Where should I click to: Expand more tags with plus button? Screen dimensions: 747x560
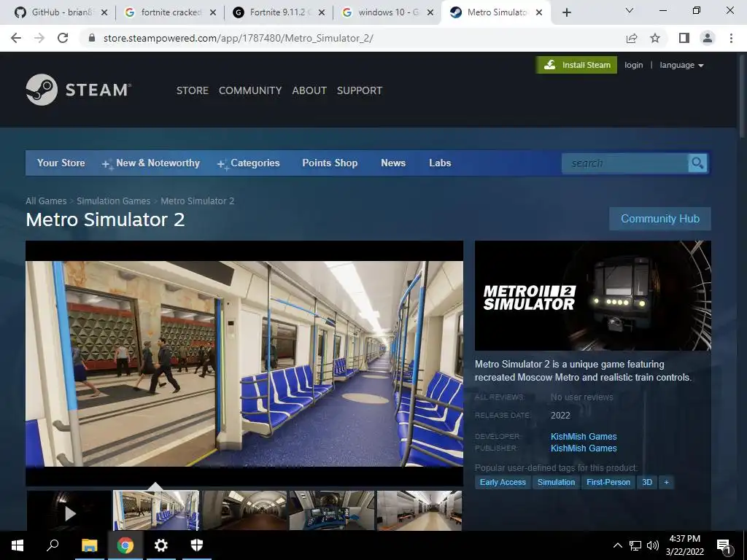(x=666, y=483)
